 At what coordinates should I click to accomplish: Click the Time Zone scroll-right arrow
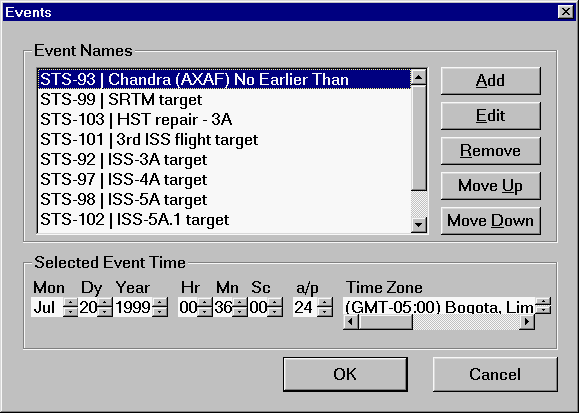(x=527, y=322)
